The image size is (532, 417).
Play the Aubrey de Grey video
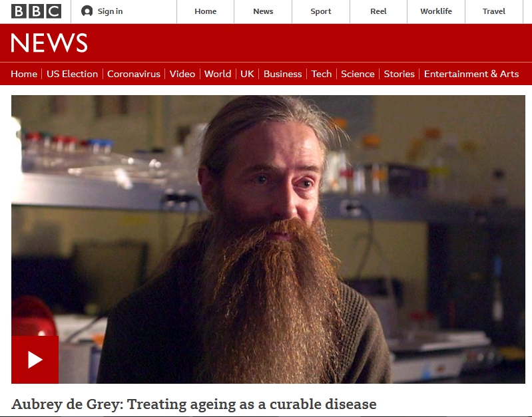tap(35, 360)
